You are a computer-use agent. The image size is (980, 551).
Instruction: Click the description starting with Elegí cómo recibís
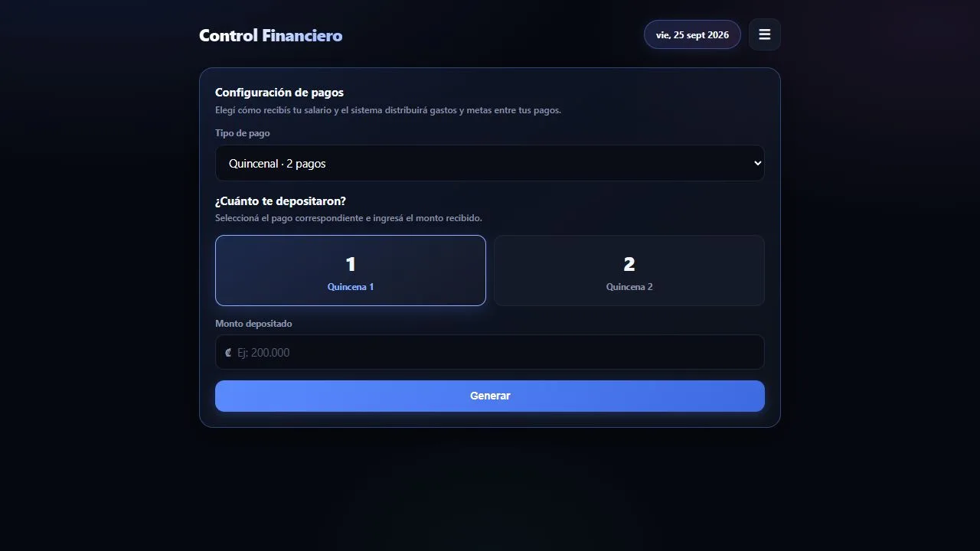388,110
